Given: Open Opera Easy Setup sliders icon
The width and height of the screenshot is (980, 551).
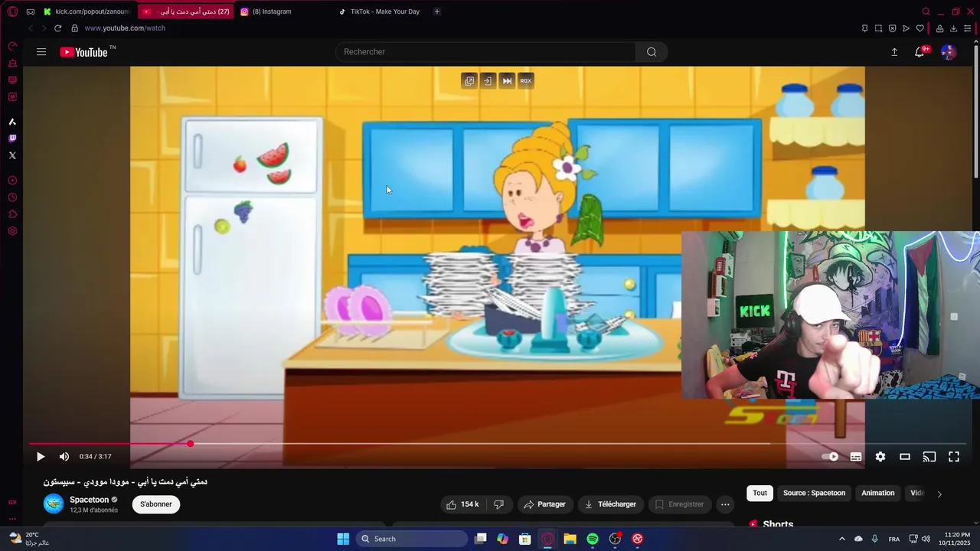Looking at the screenshot, I should pos(967,28).
